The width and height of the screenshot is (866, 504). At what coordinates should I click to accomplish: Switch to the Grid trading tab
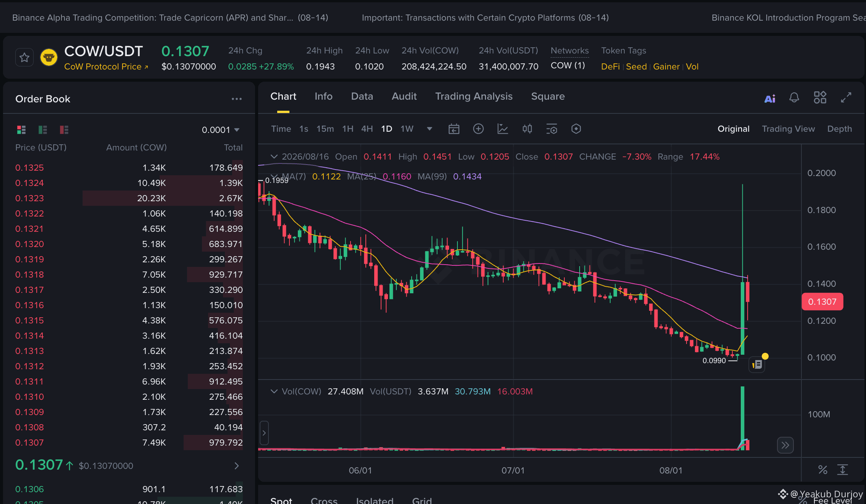422,500
